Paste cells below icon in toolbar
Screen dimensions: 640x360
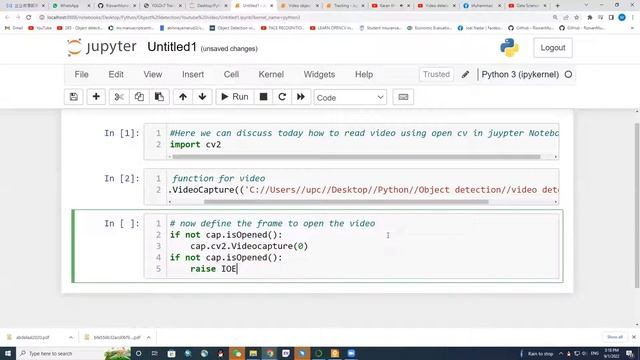(159, 97)
